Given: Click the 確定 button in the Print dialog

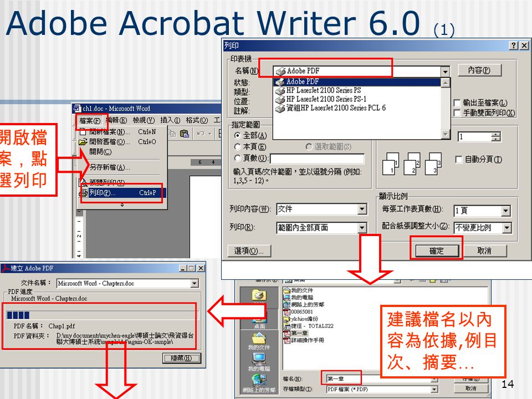Looking at the screenshot, I should pyautogui.click(x=437, y=250).
